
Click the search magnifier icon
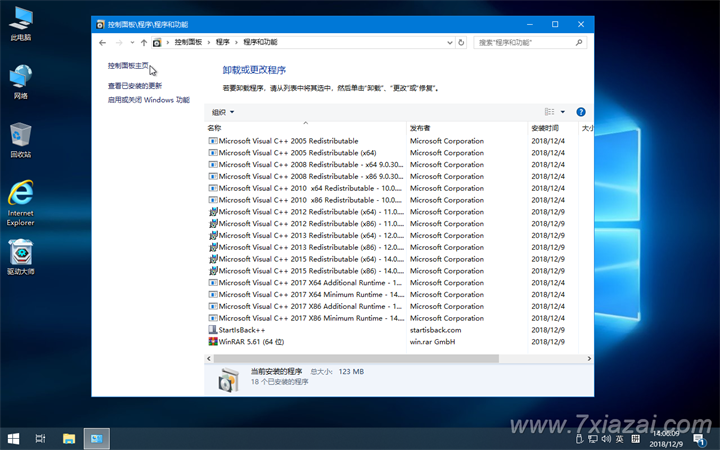(x=579, y=42)
